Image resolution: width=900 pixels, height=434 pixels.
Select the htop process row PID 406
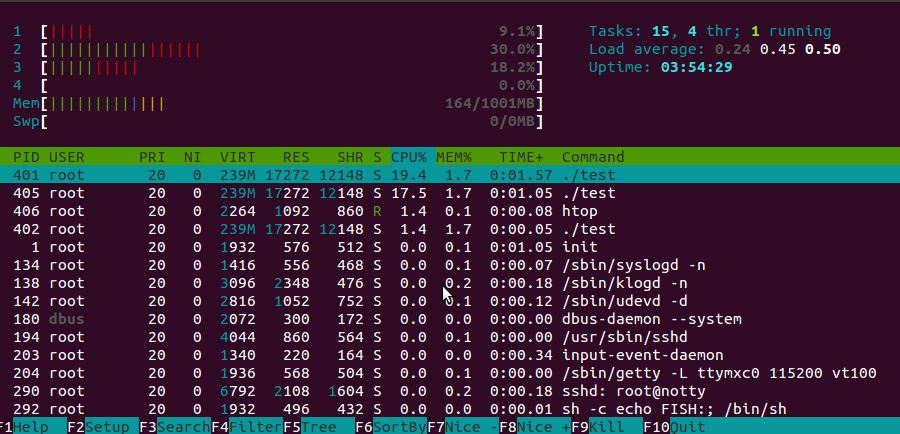point(450,211)
